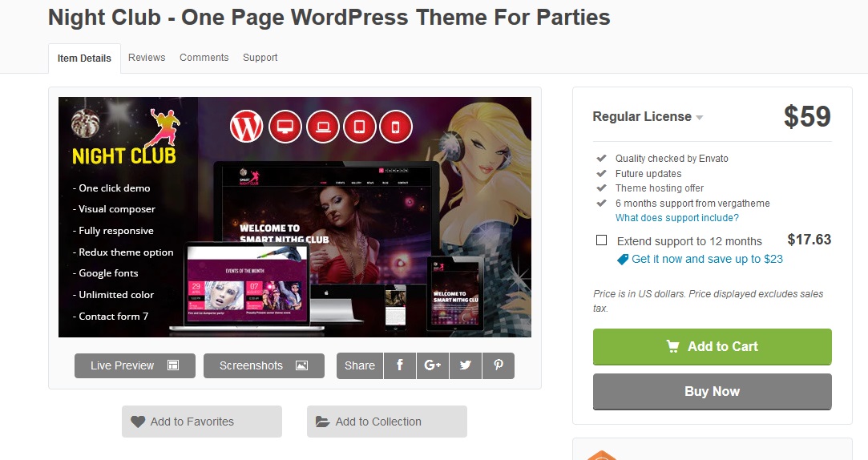
Task: Enable Extend support to 12 months checkbox
Action: (x=601, y=240)
